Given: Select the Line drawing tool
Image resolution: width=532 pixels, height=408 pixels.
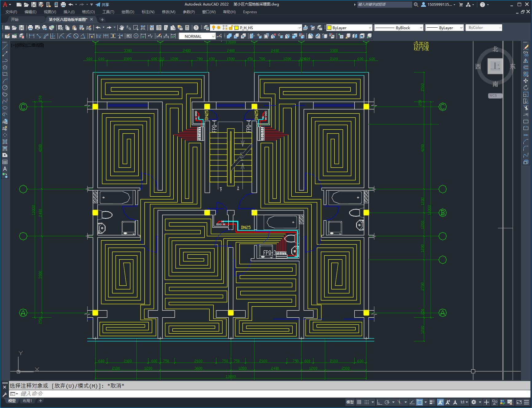Looking at the screenshot, I should click(x=5, y=47).
